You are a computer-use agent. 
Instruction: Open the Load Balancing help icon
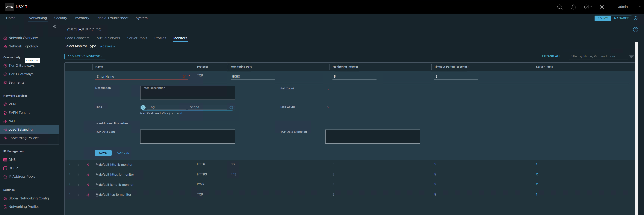coord(635,30)
